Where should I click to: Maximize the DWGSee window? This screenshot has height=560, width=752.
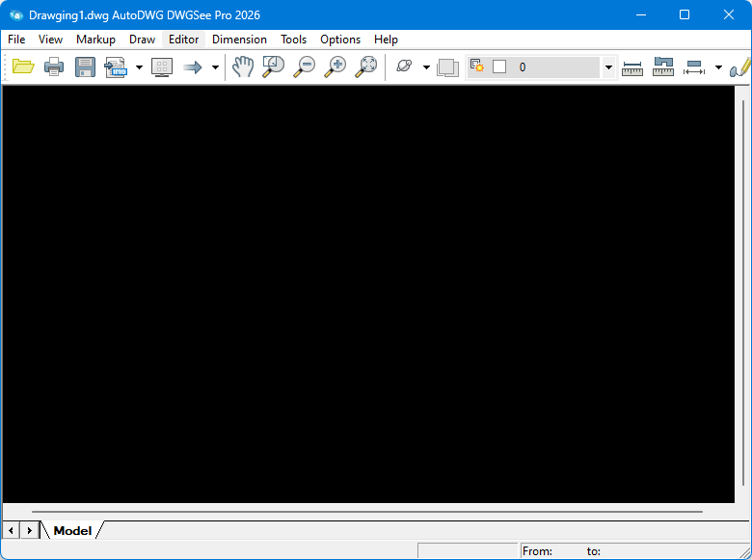pyautogui.click(x=685, y=14)
